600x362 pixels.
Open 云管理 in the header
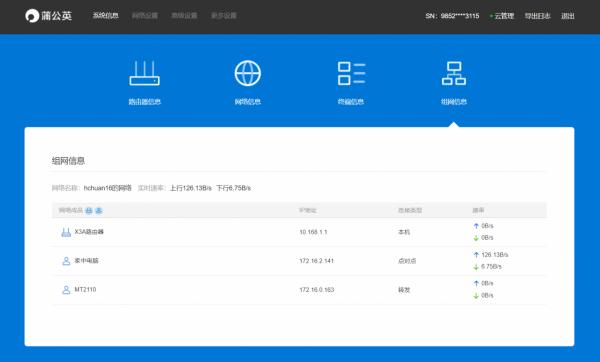point(504,16)
